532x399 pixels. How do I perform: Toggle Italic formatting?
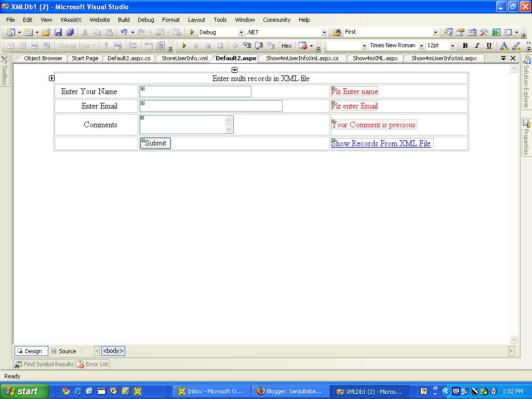pyautogui.click(x=477, y=46)
